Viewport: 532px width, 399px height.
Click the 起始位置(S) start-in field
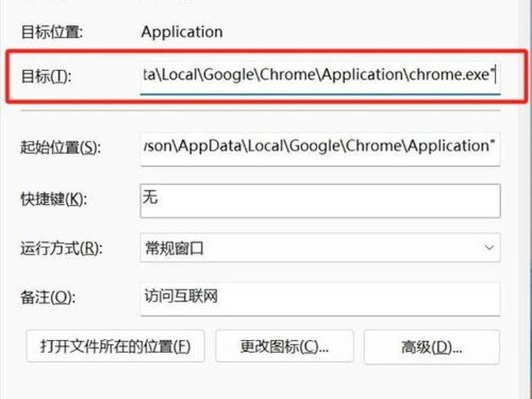tap(320, 149)
